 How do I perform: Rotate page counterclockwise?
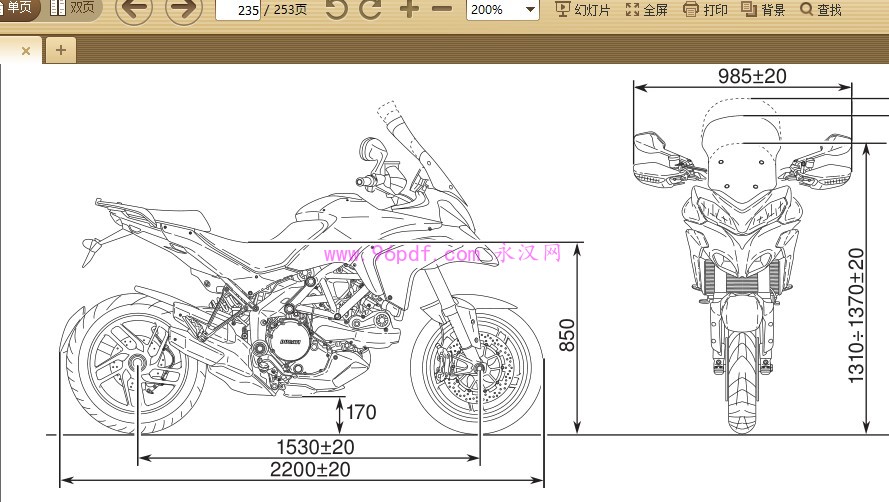click(x=336, y=9)
